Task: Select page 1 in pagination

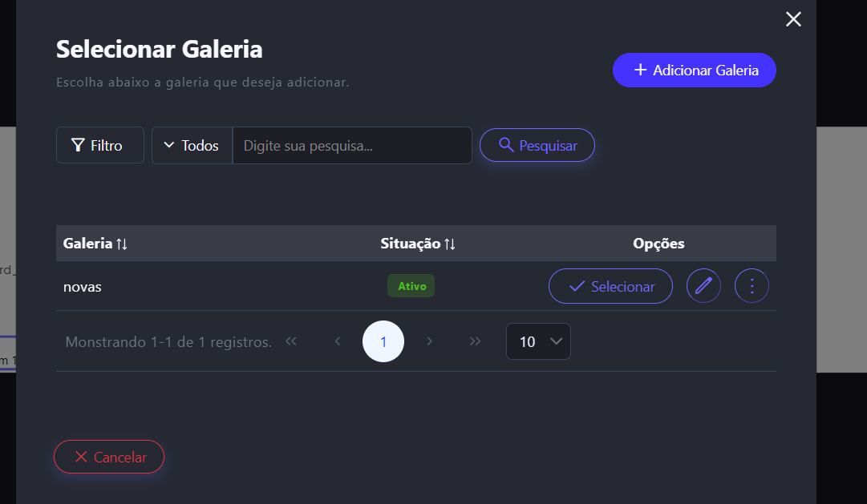Action: tap(383, 341)
